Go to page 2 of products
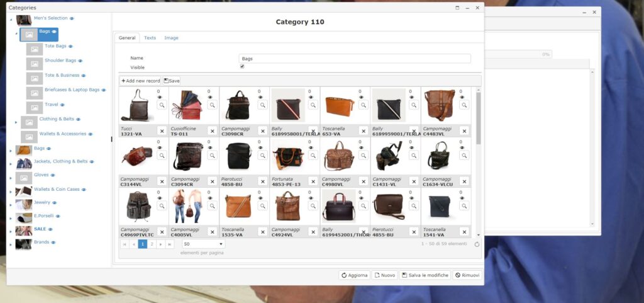644x303 pixels. point(152,244)
